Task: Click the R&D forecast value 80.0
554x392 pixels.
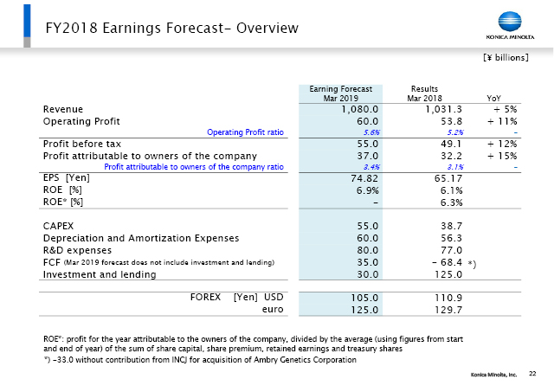Action: click(367, 250)
